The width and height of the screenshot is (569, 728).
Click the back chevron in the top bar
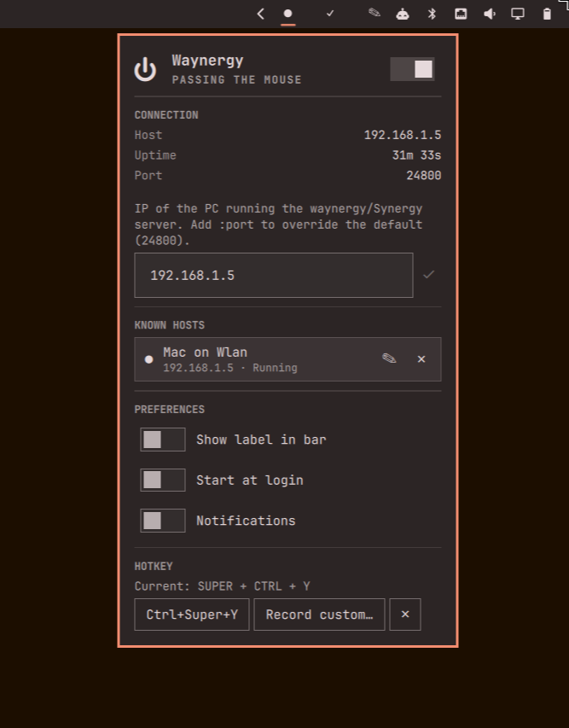[260, 14]
